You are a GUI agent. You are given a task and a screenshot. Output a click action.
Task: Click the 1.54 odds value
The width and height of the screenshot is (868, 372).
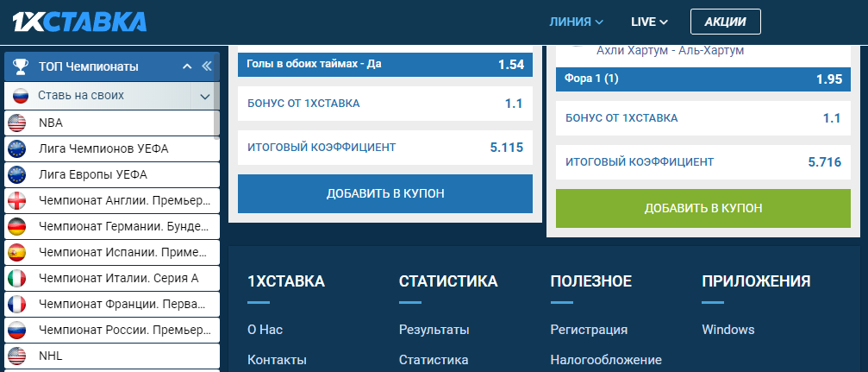click(511, 65)
